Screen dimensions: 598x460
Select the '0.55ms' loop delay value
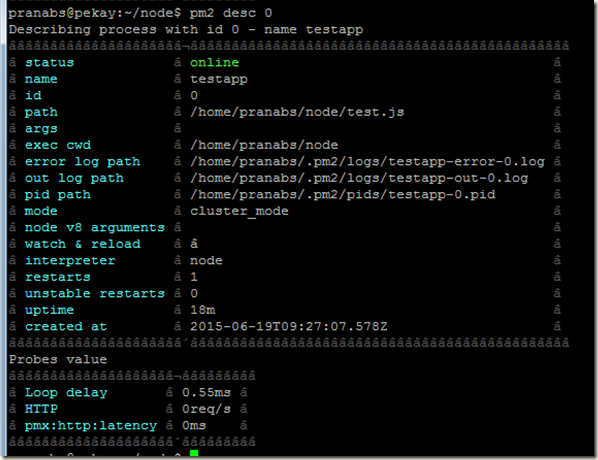(x=206, y=392)
